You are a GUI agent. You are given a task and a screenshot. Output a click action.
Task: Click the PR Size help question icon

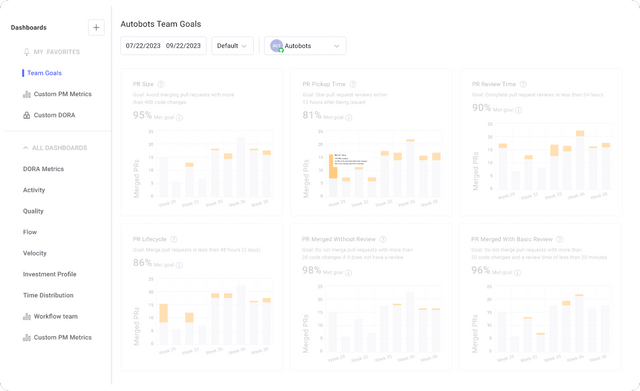pos(161,84)
